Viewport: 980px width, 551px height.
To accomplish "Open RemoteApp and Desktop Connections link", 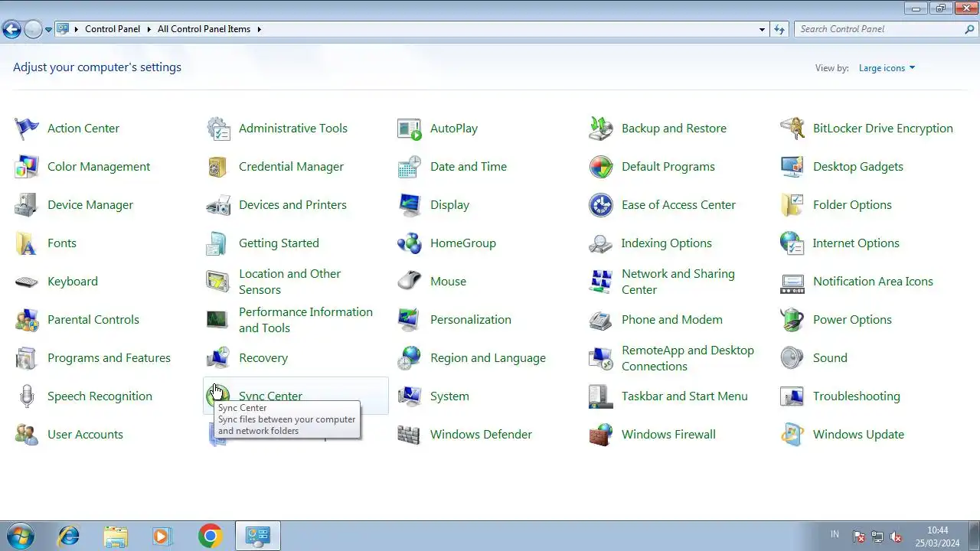I will [x=688, y=358].
